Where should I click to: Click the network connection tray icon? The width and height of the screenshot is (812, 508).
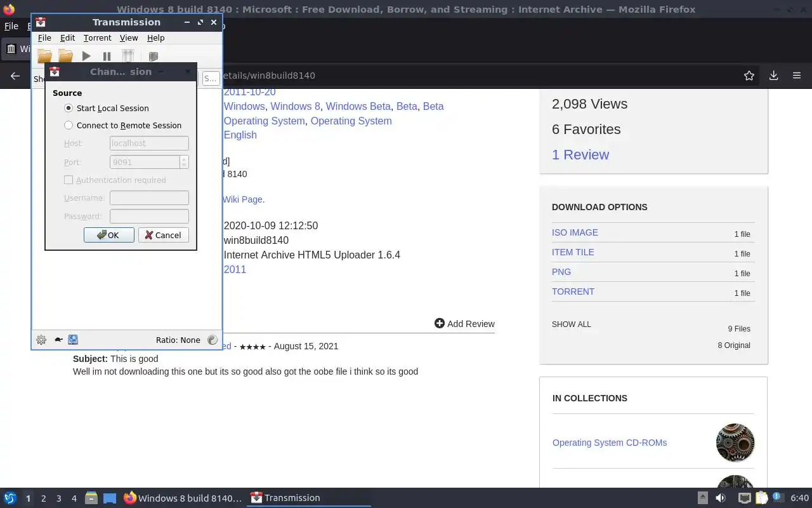pyautogui.click(x=745, y=498)
